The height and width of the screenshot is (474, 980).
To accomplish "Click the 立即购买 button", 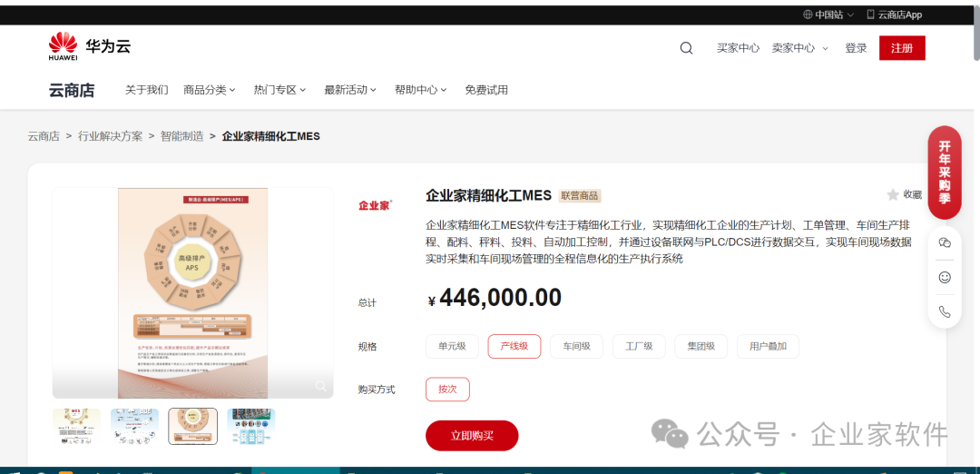I will 472,436.
